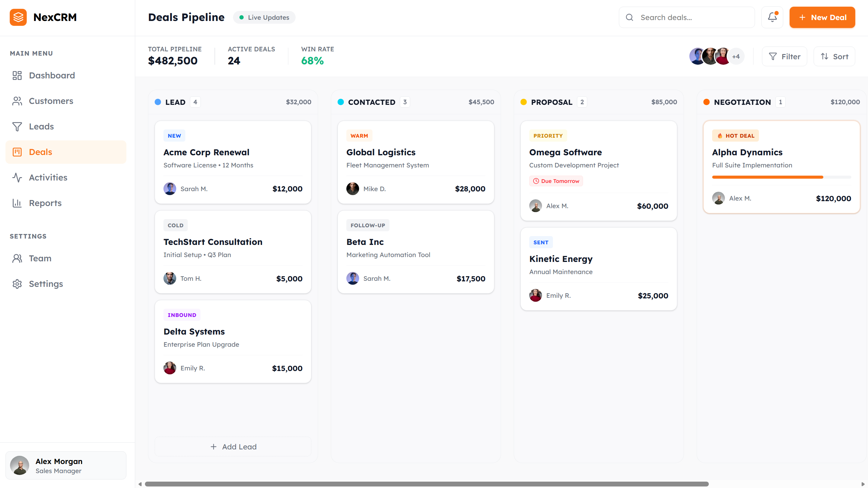This screenshot has width=868, height=488.
Task: Go to Activities in the sidebar
Action: [48, 178]
